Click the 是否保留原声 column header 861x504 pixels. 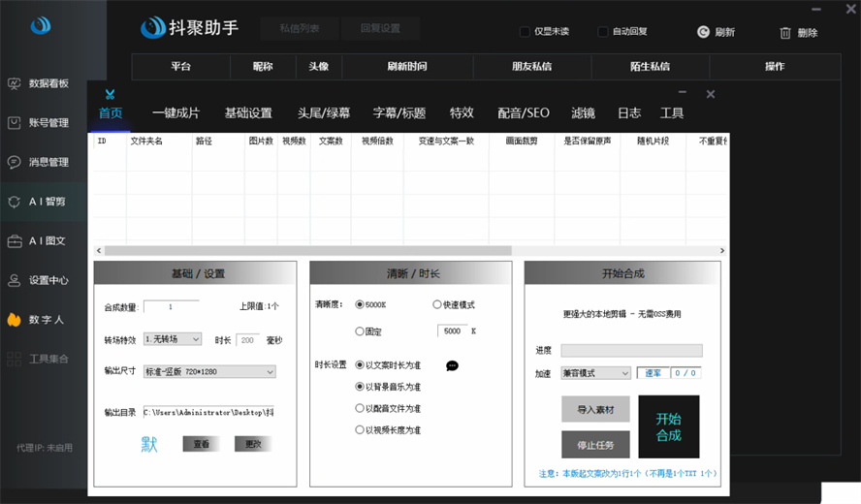coord(587,142)
